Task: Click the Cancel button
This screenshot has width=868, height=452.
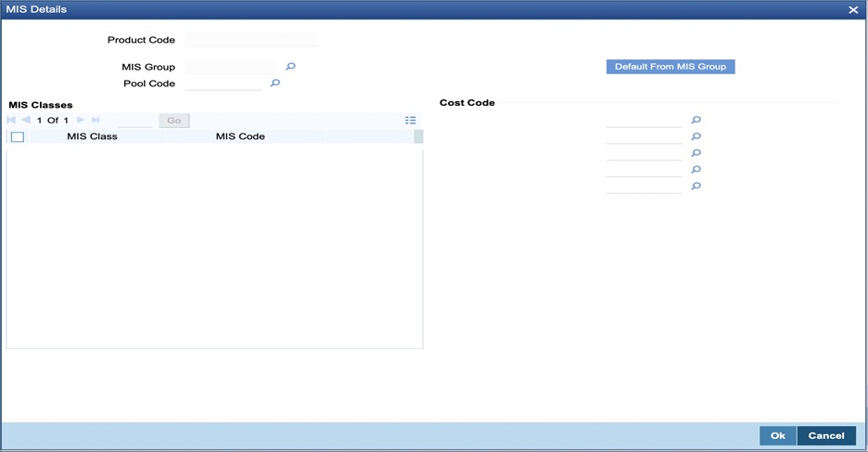Action: pos(826,435)
